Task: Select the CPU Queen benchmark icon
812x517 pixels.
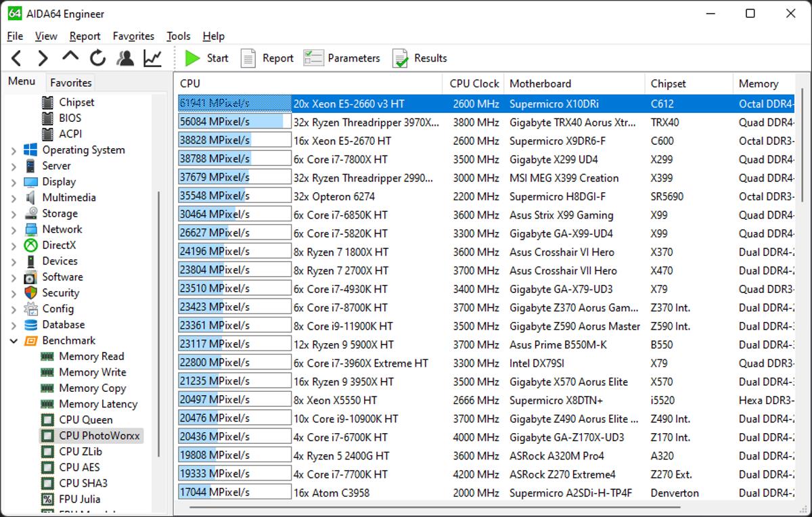Action: click(x=47, y=420)
